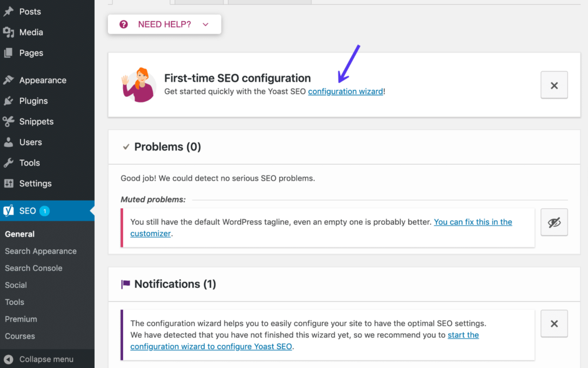Open the Social submenu item

(x=16, y=285)
